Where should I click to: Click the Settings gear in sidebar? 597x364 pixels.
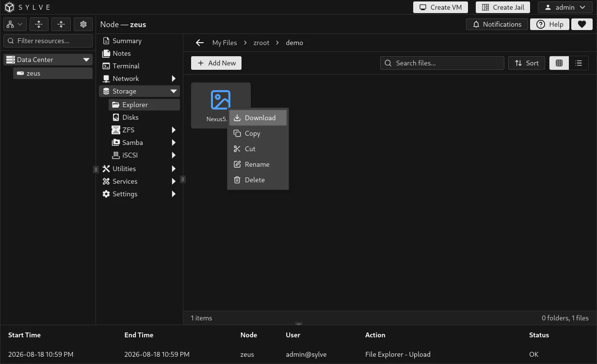[x=106, y=194]
